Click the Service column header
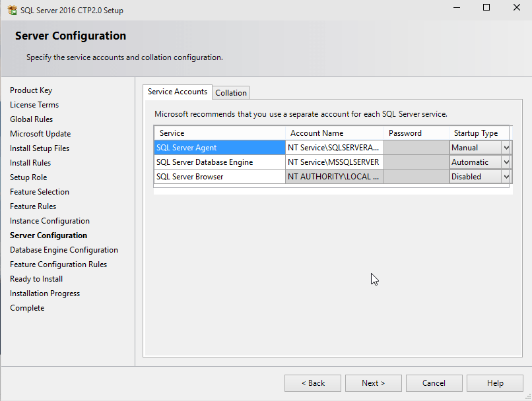The image size is (532, 401). point(220,133)
